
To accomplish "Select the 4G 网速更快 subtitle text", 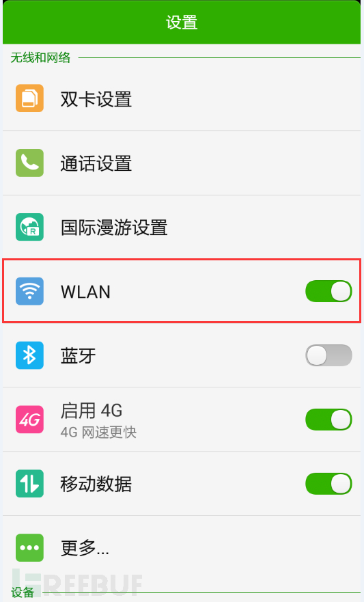I will [x=98, y=433].
